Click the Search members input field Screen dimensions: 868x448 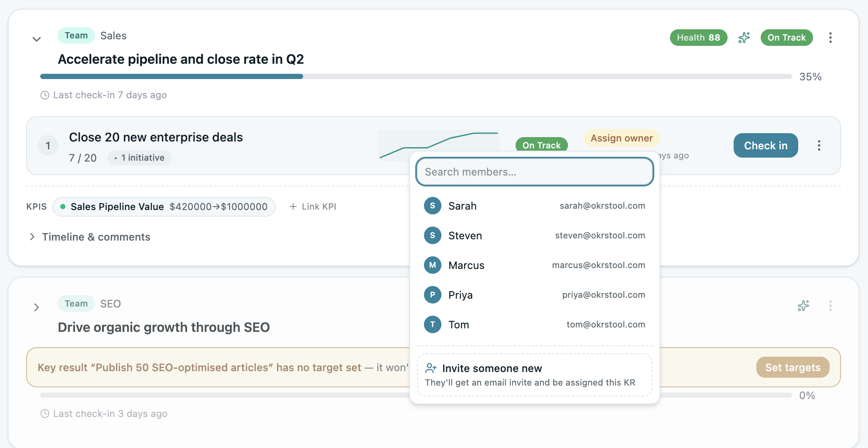534,172
